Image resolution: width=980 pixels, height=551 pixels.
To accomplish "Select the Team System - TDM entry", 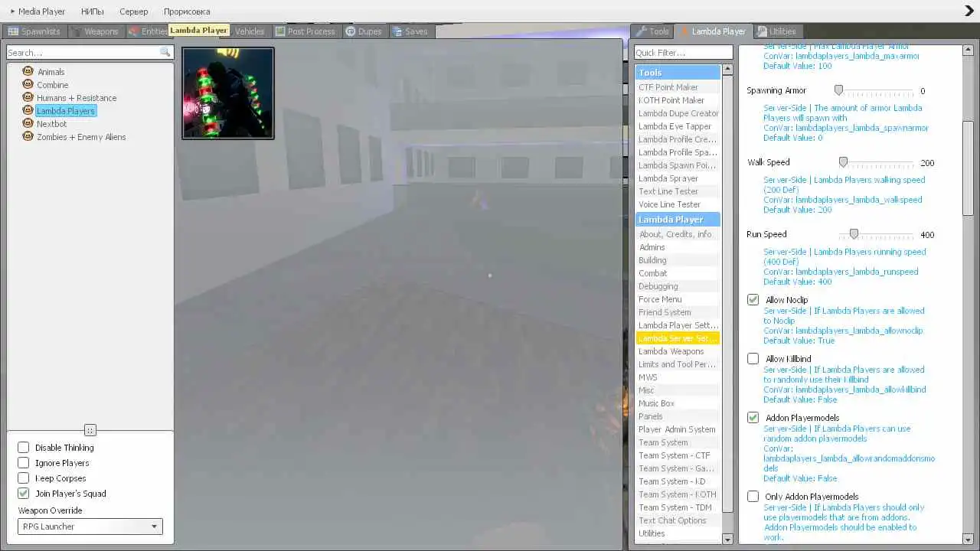I will (x=678, y=507).
